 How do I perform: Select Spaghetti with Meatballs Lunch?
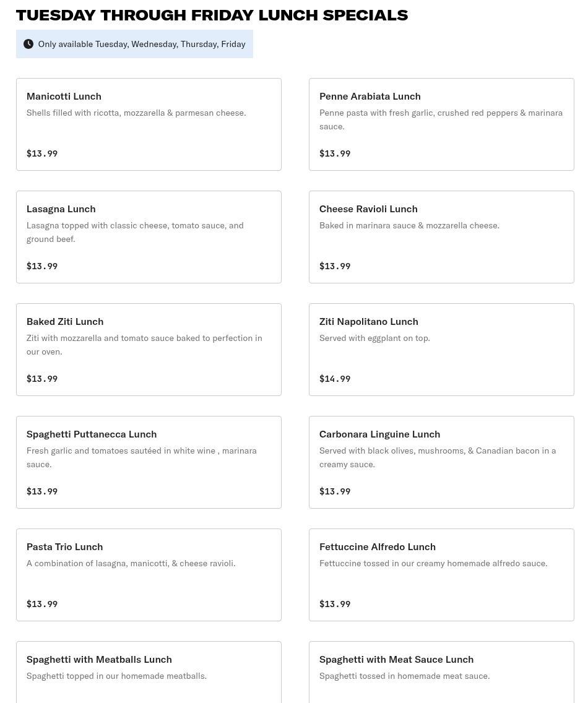pyautogui.click(x=149, y=672)
